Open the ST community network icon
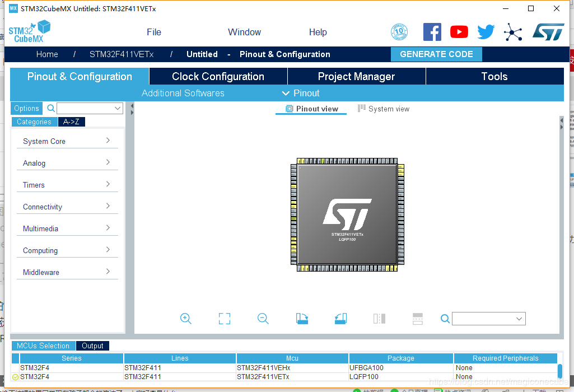Screen dimensions: 574x392 (x=513, y=32)
